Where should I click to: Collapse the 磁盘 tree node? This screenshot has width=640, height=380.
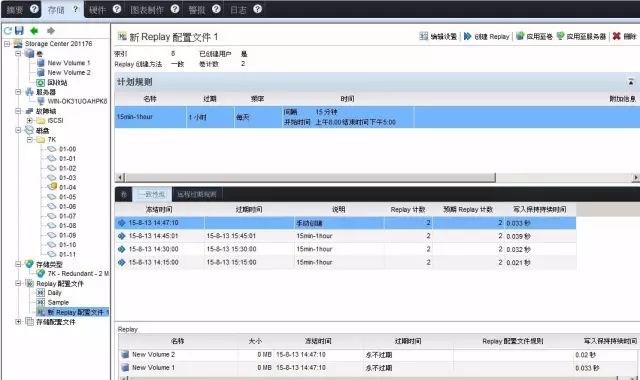[x=18, y=130]
